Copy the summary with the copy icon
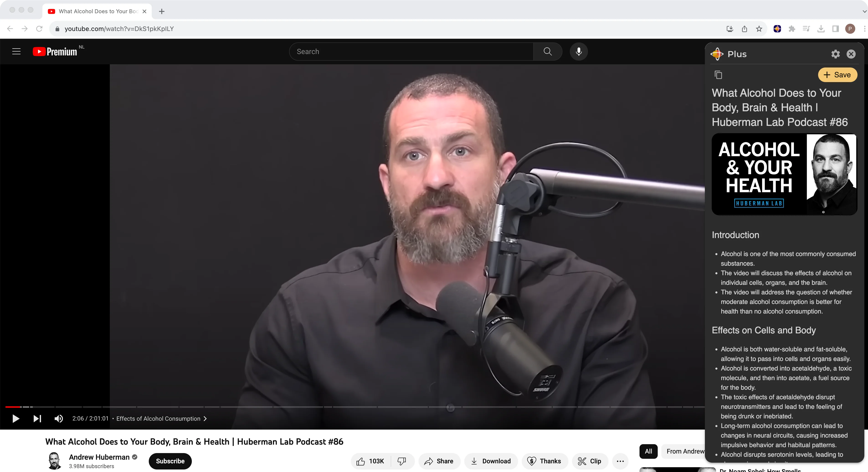The image size is (868, 472). [x=719, y=75]
